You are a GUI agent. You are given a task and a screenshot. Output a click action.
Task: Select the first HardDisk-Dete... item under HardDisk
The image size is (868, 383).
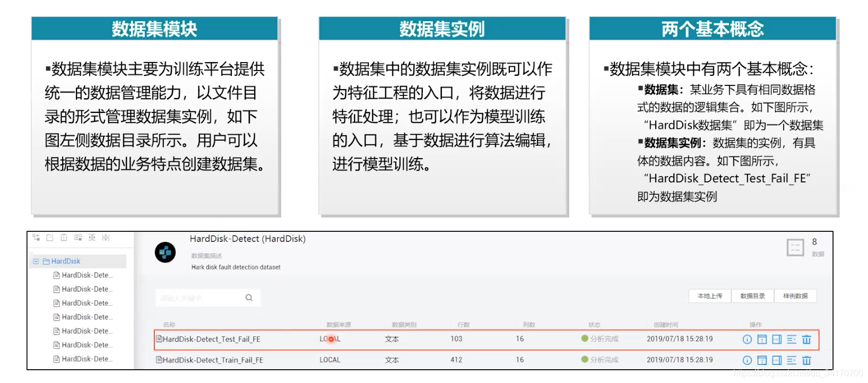click(83, 275)
